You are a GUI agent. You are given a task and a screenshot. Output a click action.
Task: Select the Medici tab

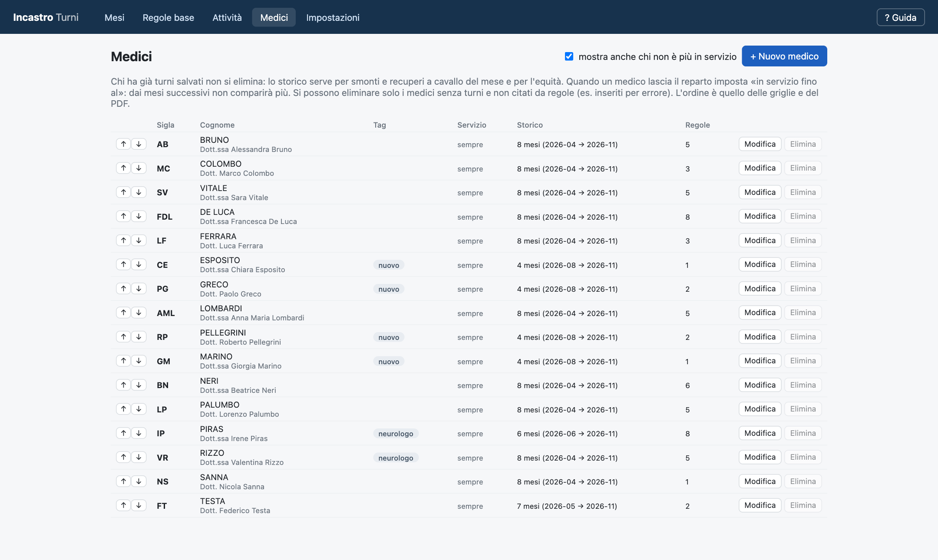274,17
